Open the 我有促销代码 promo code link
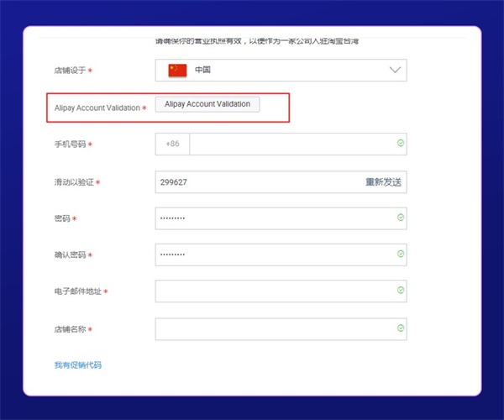This screenshot has width=504, height=420. [78, 365]
